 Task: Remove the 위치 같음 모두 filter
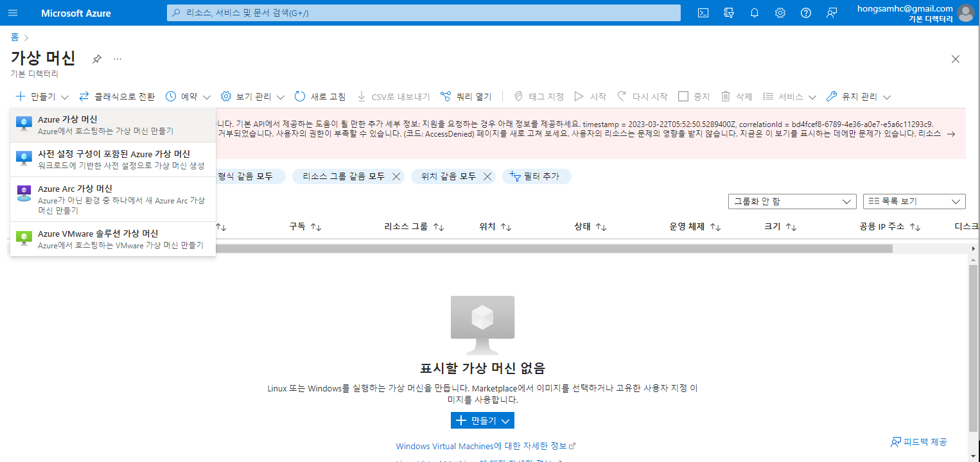pyautogui.click(x=487, y=176)
